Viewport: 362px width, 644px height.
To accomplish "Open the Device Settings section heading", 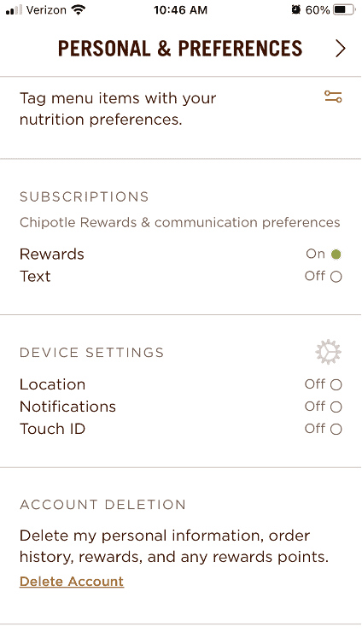I will coord(91,353).
